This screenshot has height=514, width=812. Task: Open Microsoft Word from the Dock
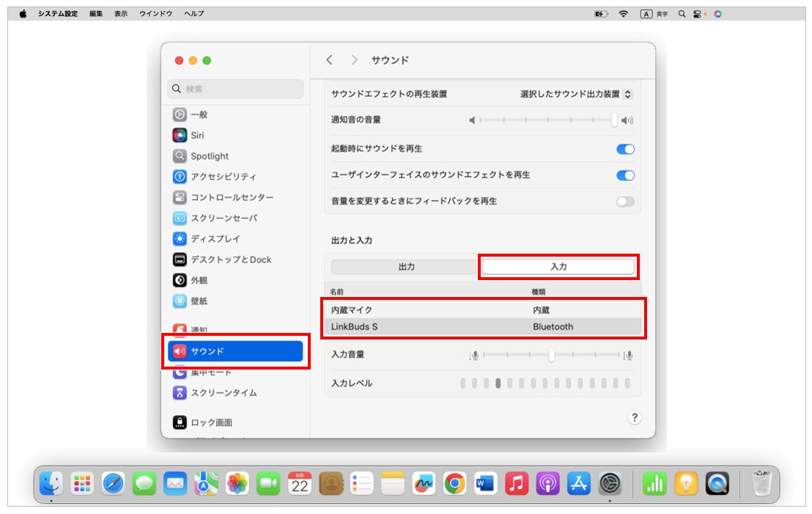click(x=485, y=484)
